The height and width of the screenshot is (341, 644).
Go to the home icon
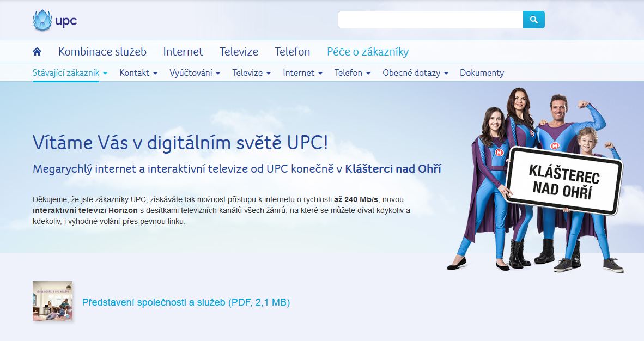37,52
